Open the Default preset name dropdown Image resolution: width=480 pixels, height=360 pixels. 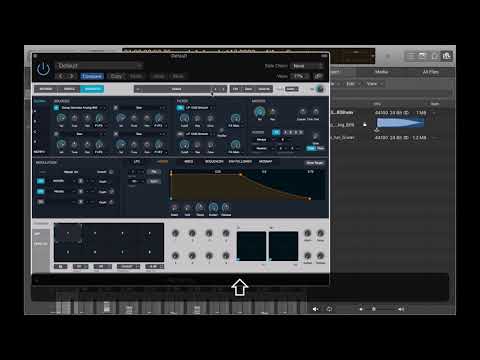[x=99, y=66]
